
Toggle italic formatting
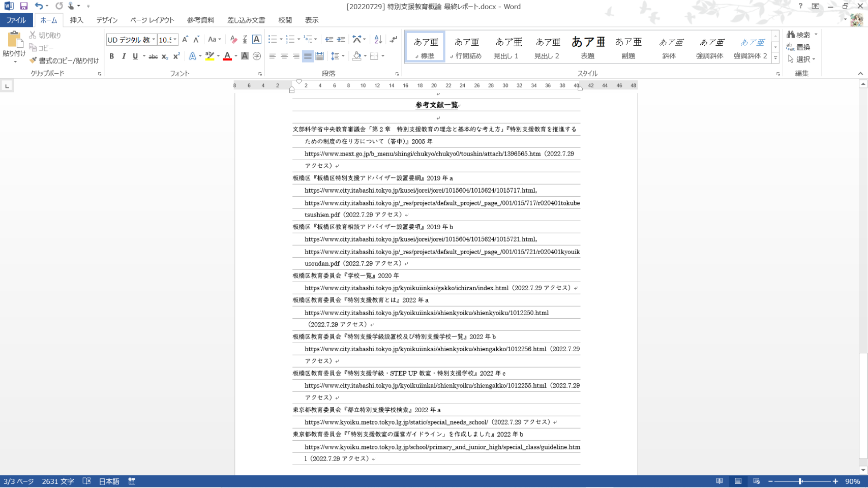tap(124, 56)
